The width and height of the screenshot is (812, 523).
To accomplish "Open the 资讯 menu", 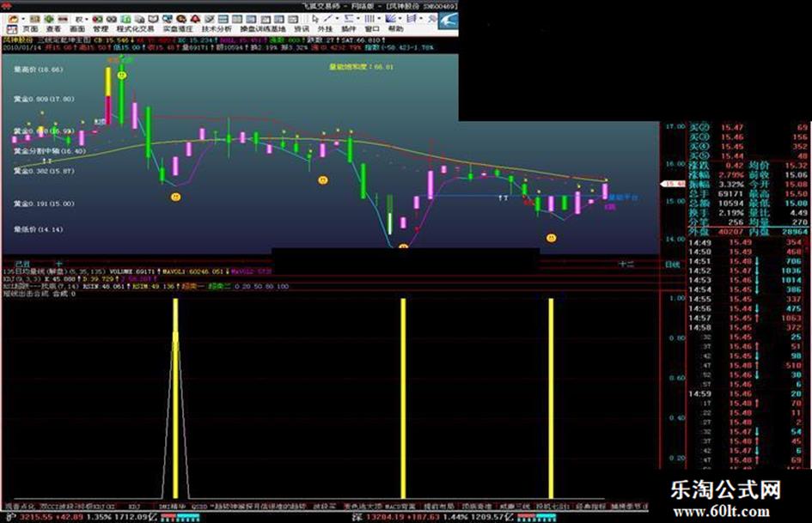I will (x=302, y=29).
